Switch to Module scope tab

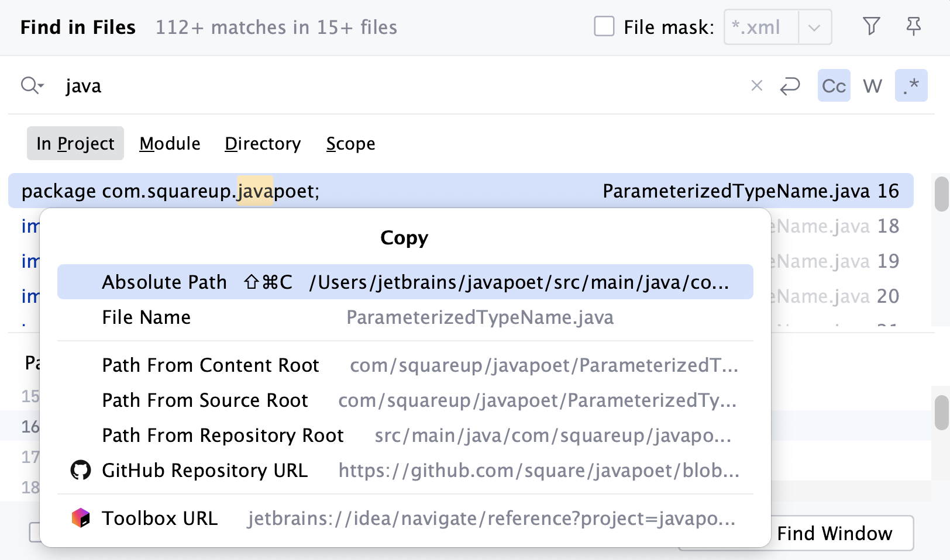(170, 143)
